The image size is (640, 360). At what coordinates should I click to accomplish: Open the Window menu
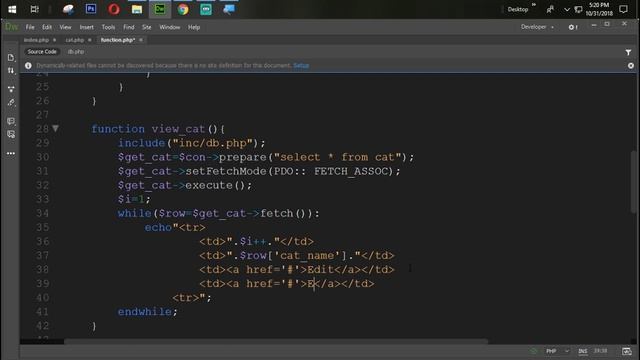(169, 27)
